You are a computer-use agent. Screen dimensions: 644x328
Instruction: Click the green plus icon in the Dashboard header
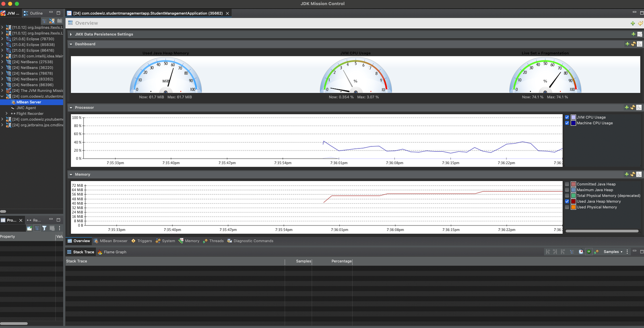point(627,44)
